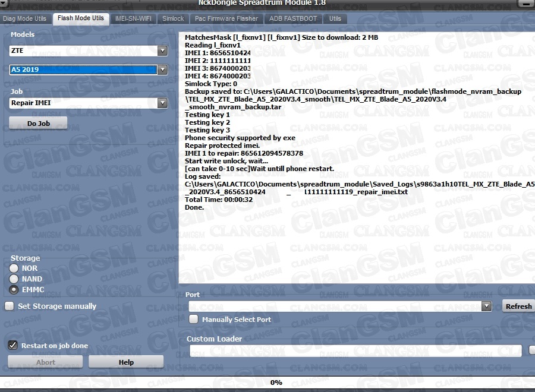Click the Abort button

[x=45, y=362]
